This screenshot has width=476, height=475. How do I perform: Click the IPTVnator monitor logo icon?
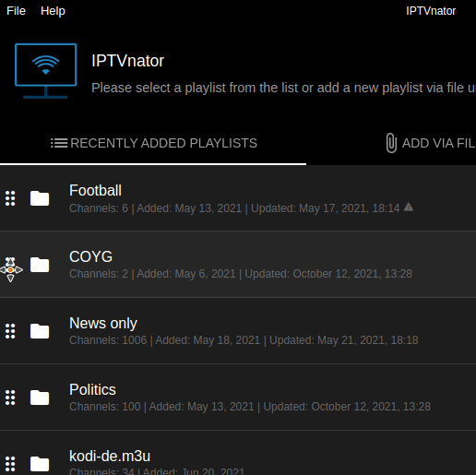45,71
